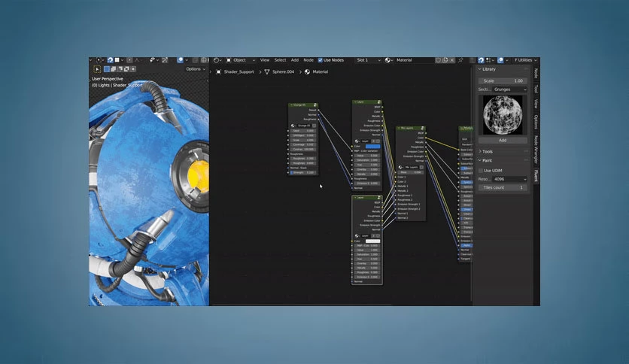Viewport: 629px width, 364px height.
Task: Collapse the Grunge 05 node
Action: 291,105
